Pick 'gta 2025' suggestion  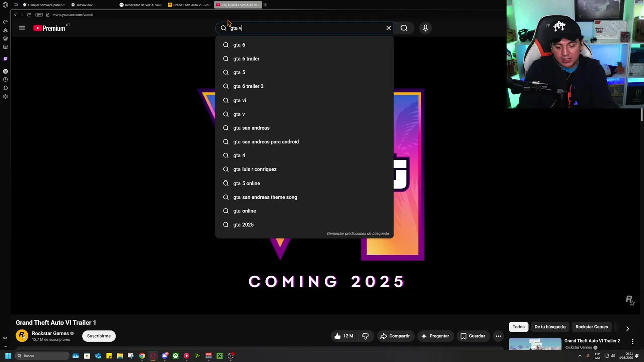[x=304, y=225]
